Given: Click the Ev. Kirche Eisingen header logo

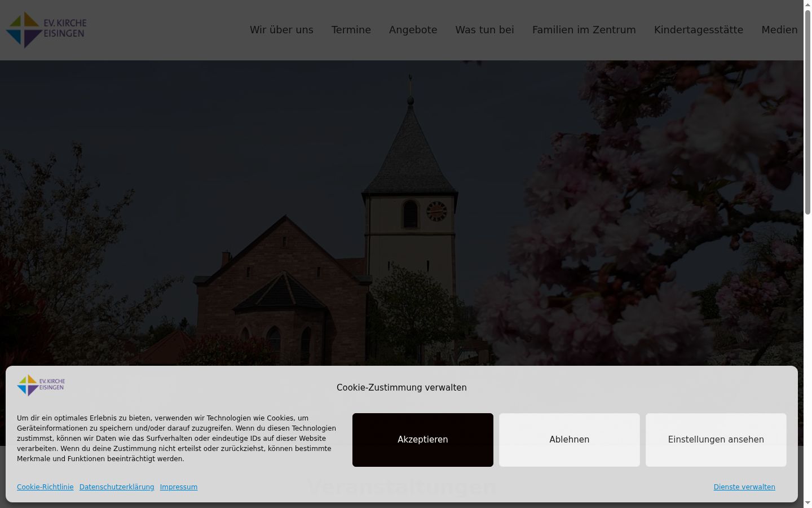Looking at the screenshot, I should (46, 30).
